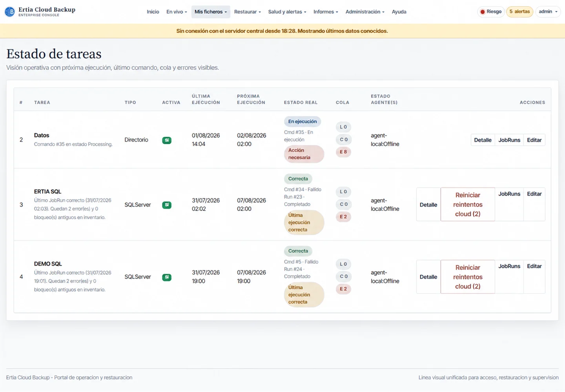Edit the Datos task
Viewport: 565px width, 392px height.
pyautogui.click(x=534, y=140)
